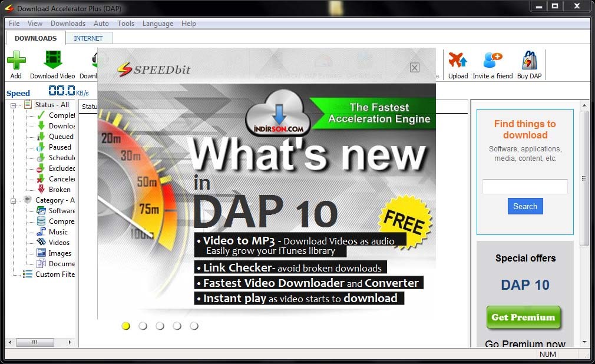Click the right panel vertical scrollbar thumb
Image resolution: width=595 pixels, height=364 pixels.
pos(584,178)
